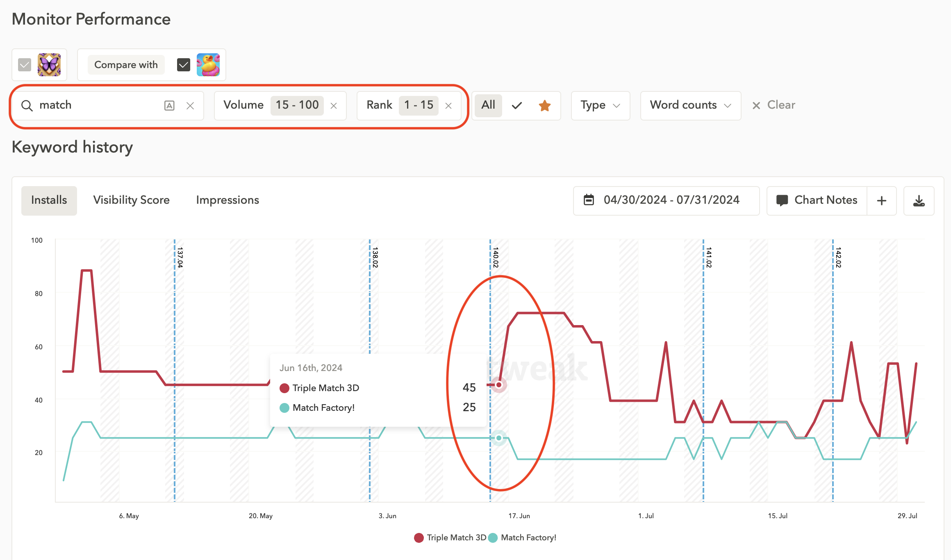Screen dimensions: 951x560
Task: Switch to the Visibility Score tab
Action: point(131,200)
